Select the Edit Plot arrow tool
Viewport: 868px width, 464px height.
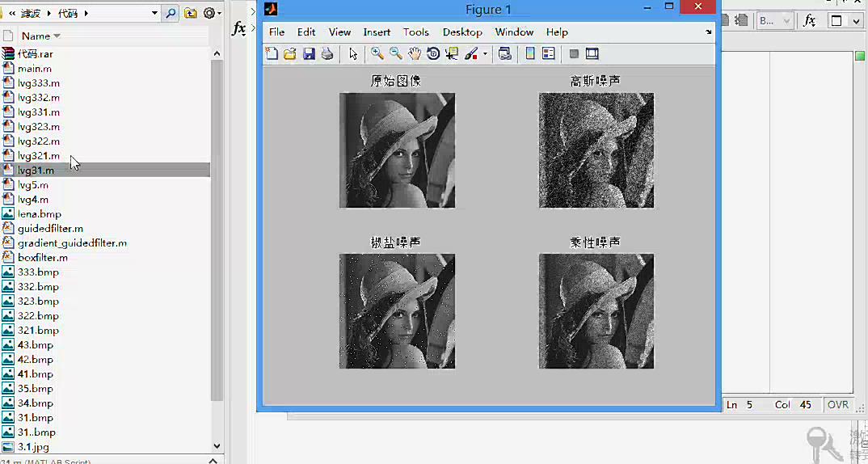[x=353, y=53]
